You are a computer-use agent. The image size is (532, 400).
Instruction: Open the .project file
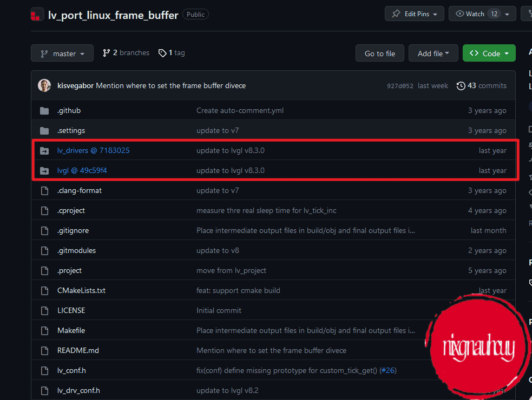pyautogui.click(x=70, y=270)
